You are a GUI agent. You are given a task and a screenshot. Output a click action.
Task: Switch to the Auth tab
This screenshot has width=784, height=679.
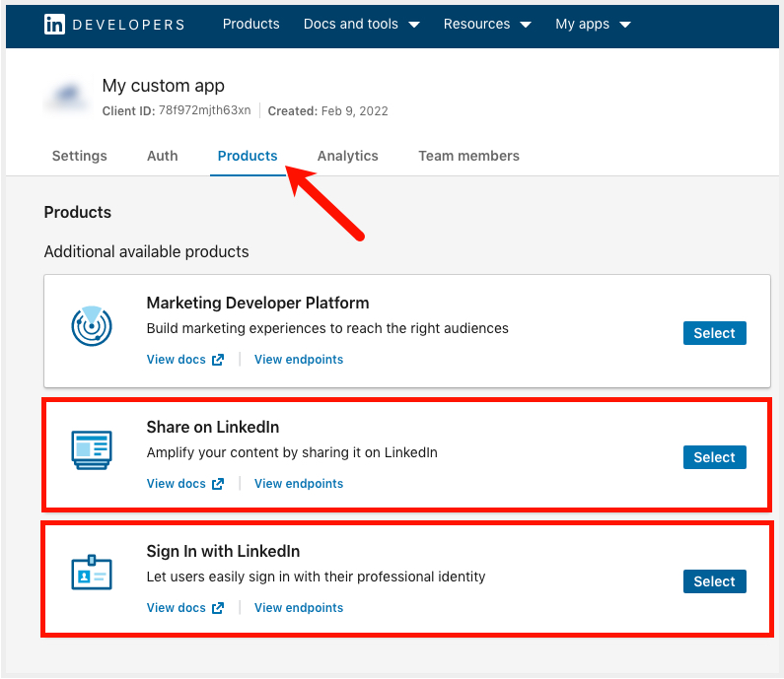click(x=163, y=156)
